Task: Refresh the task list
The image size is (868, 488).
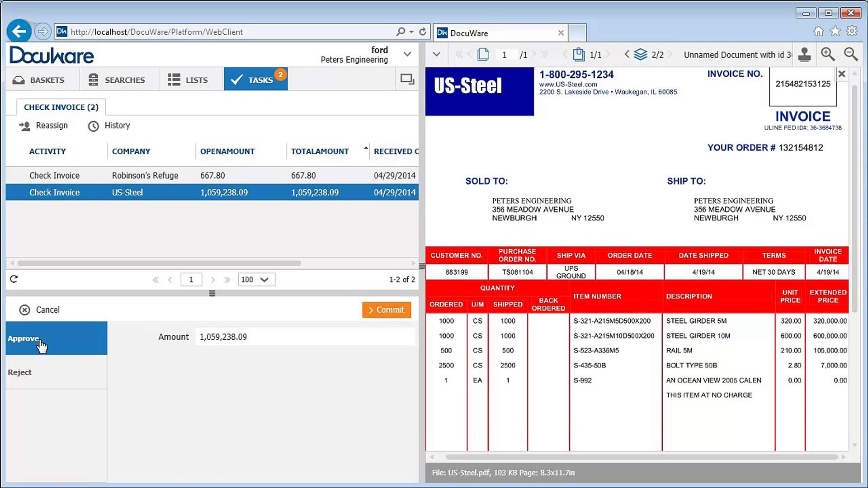Action: click(14, 279)
